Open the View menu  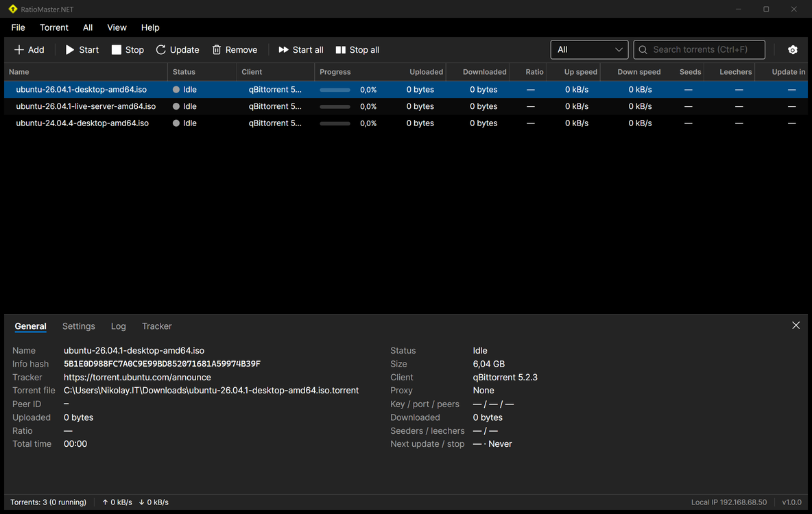tap(117, 27)
